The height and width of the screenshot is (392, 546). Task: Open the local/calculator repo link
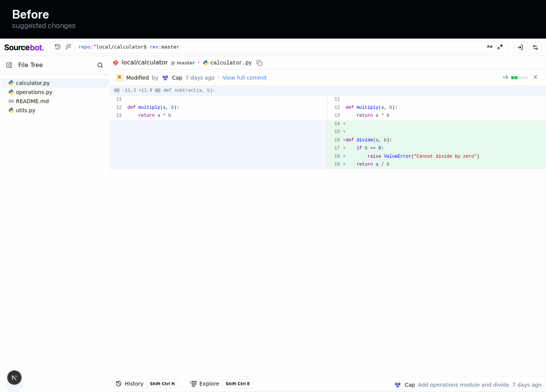coord(144,63)
